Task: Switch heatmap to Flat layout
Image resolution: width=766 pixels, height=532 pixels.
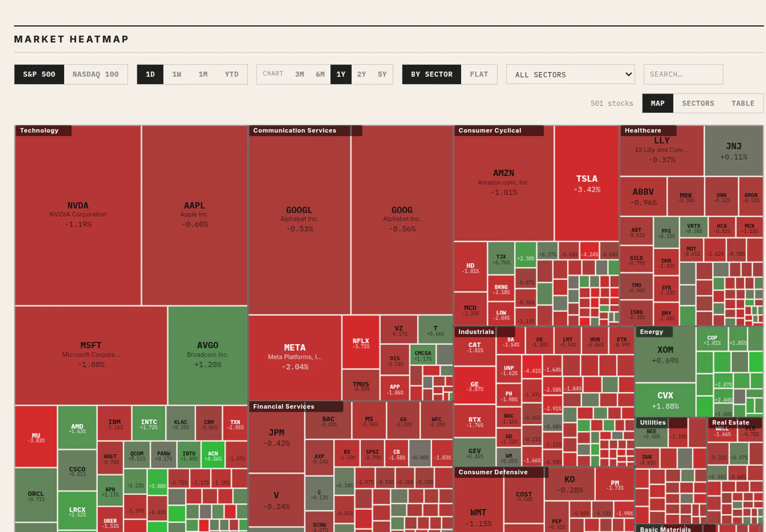Action: pos(479,74)
